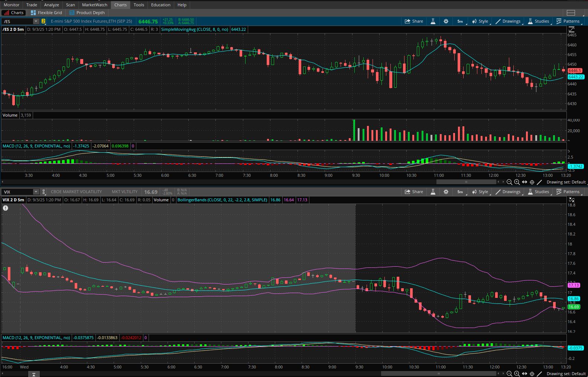This screenshot has width=588, height=377.
Task: Open the Product Depth view
Action: click(87, 13)
